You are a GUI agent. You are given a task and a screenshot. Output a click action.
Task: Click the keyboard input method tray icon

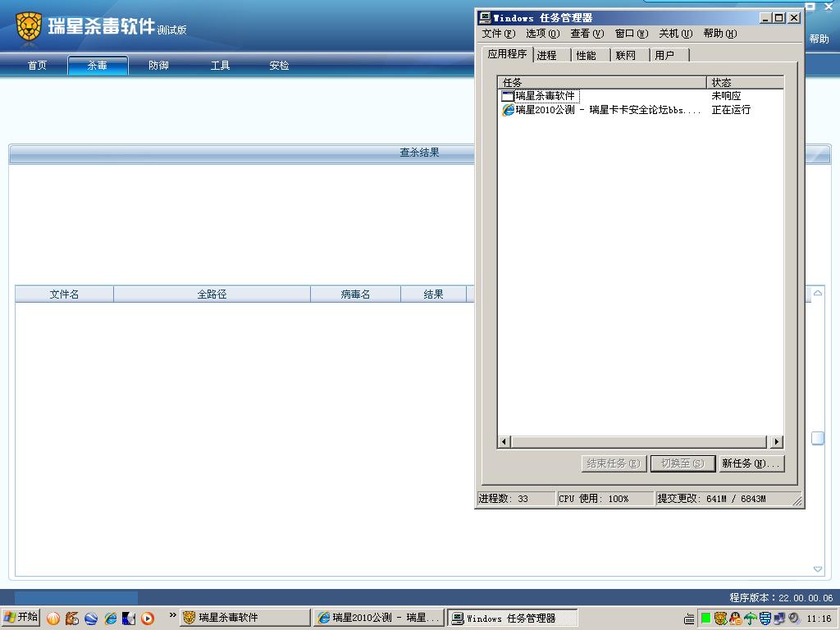pyautogui.click(x=689, y=619)
